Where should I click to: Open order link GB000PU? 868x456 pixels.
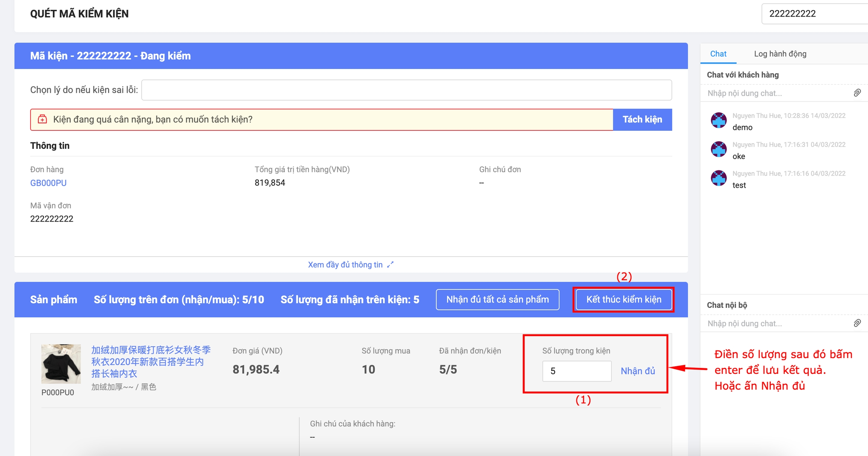point(48,183)
